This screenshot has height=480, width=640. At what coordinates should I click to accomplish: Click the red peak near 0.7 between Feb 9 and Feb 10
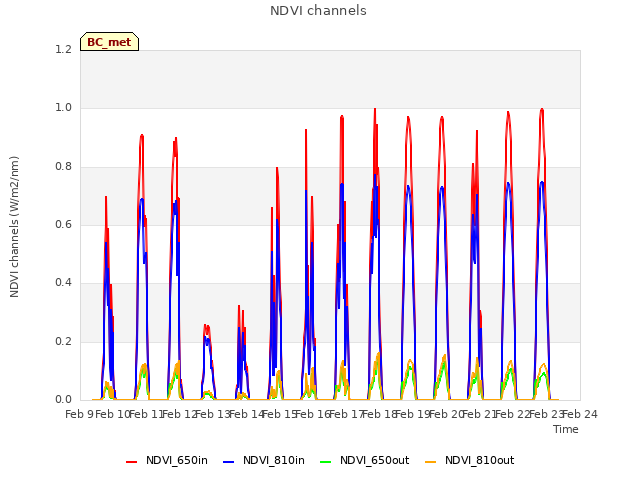click(106, 197)
